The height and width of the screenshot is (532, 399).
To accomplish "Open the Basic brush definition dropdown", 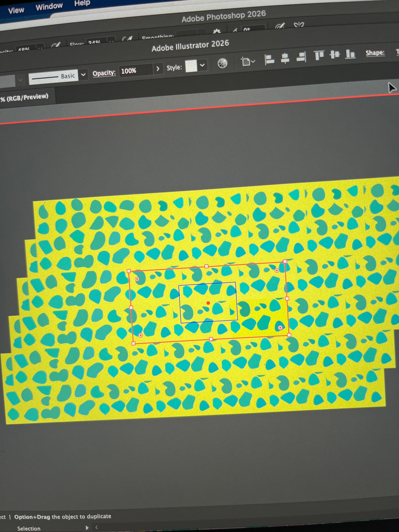I will (x=83, y=75).
